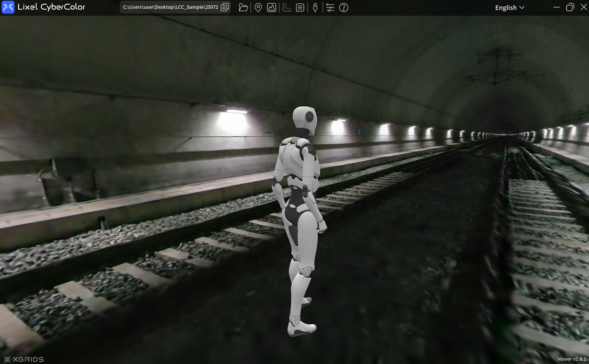Viewport: 589px width, 364px height.
Task: Open the help question mark icon
Action: tap(343, 8)
